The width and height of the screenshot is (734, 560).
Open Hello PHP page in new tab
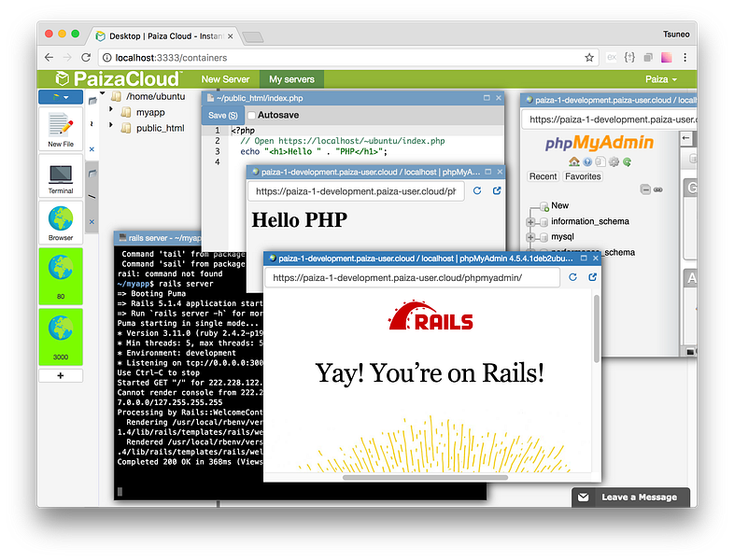(x=497, y=191)
